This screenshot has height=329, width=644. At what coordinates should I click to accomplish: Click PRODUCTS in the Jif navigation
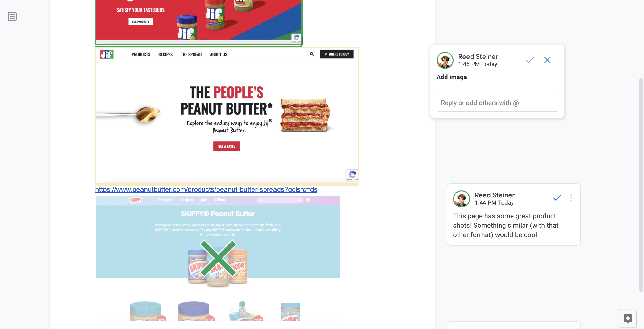[141, 54]
